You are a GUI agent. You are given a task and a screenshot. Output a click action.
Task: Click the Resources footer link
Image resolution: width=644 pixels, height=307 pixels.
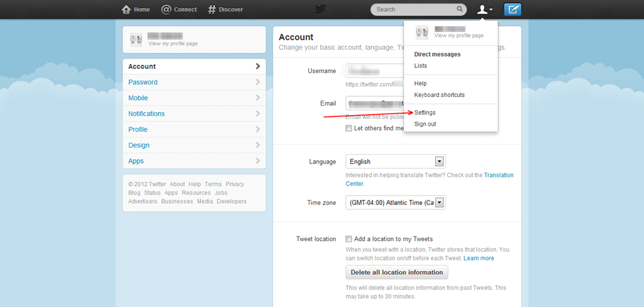196,193
